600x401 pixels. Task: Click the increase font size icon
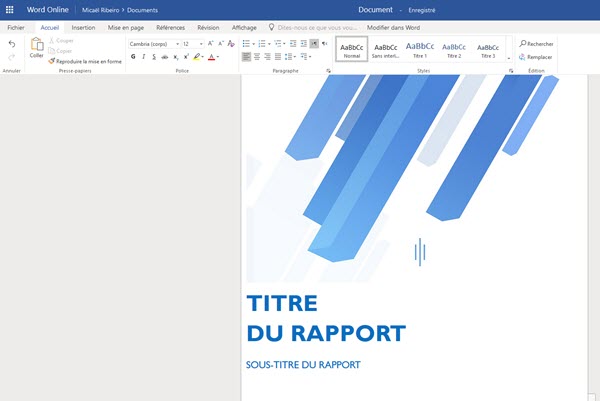point(210,44)
